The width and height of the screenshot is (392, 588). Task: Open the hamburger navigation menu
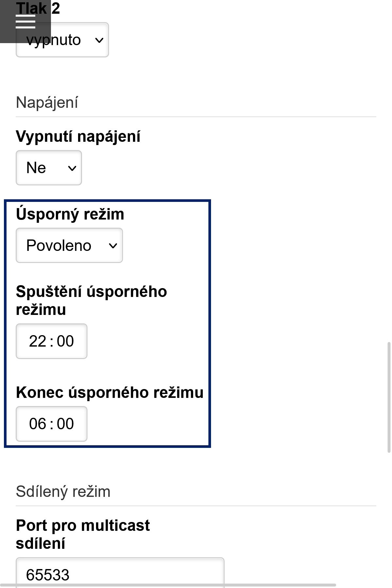[x=25, y=21]
